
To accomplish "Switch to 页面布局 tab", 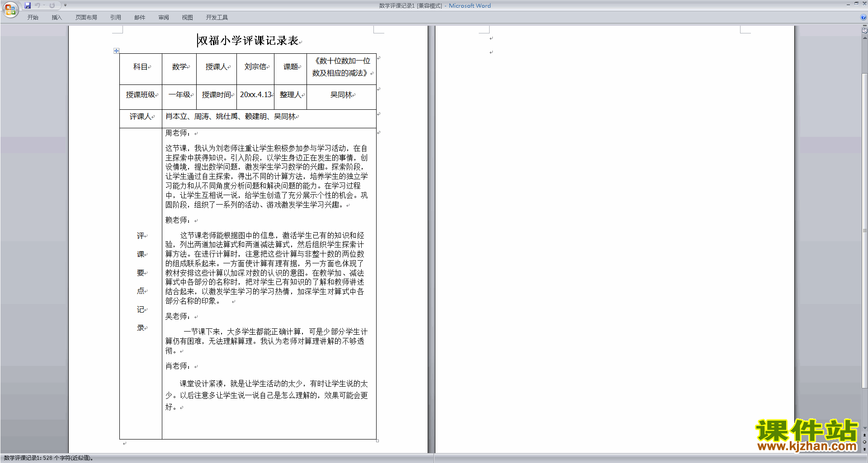I will [86, 18].
